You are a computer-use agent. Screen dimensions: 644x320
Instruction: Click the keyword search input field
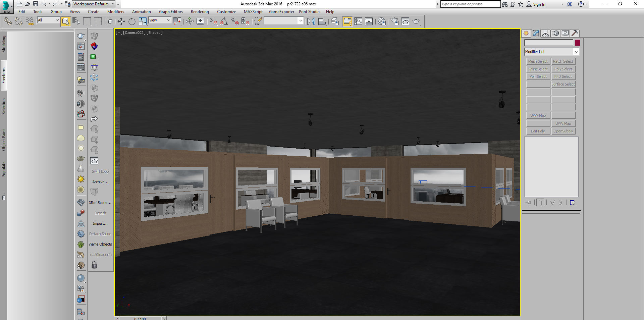point(470,4)
